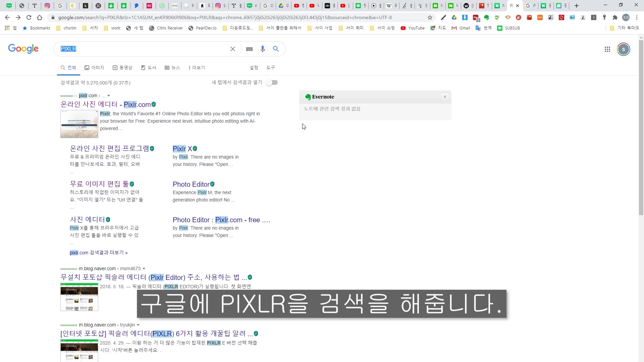Open the Photo Editor sitelink with Pixlr M
The width and height of the screenshot is (644, 362).
tap(191, 184)
